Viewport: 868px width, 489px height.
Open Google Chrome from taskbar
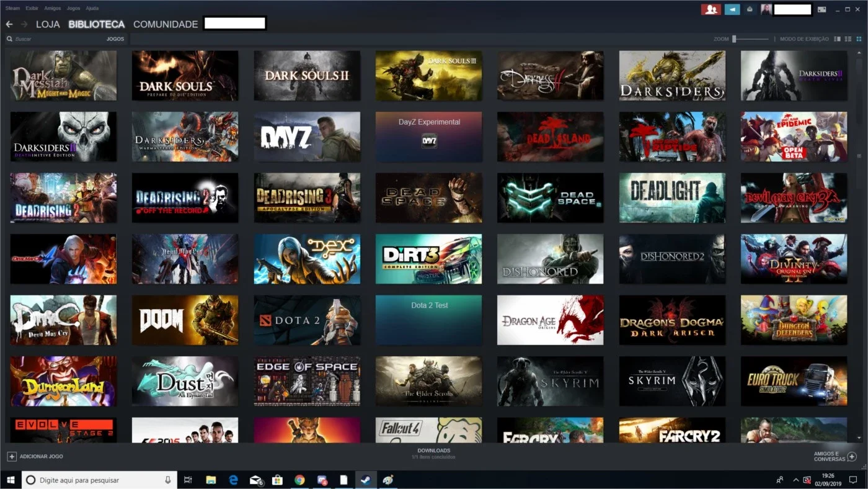(299, 480)
